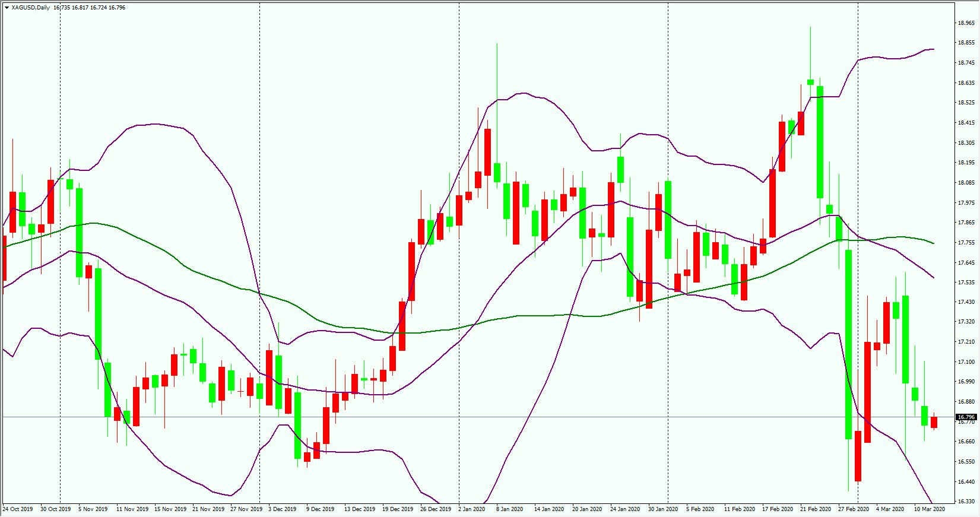Click the 10 Mar 2020 date label

[930, 509]
